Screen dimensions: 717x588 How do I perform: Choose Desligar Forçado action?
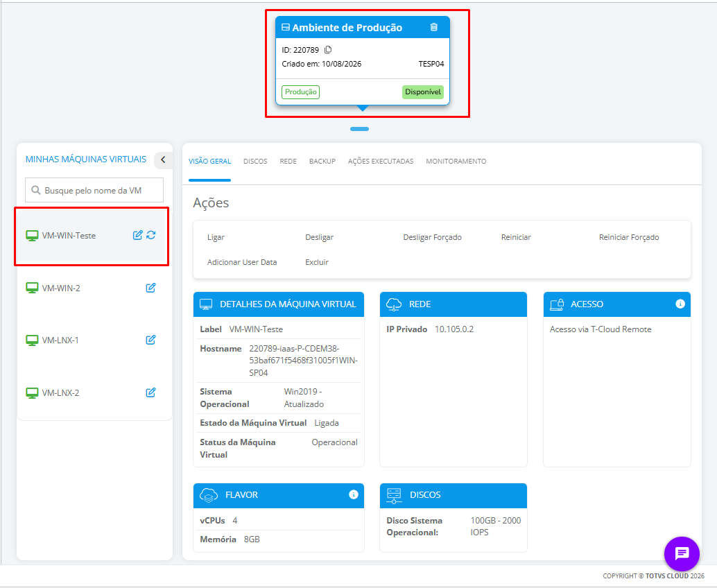point(432,237)
